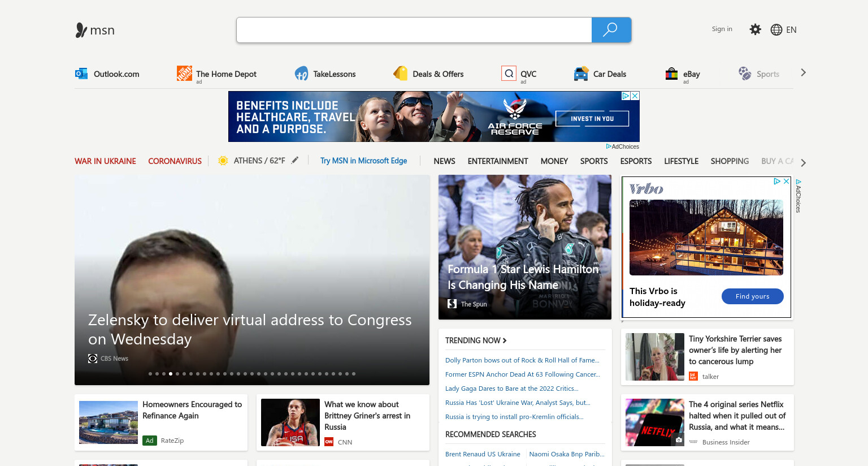Click the Find yours Vrbo button

(x=752, y=296)
